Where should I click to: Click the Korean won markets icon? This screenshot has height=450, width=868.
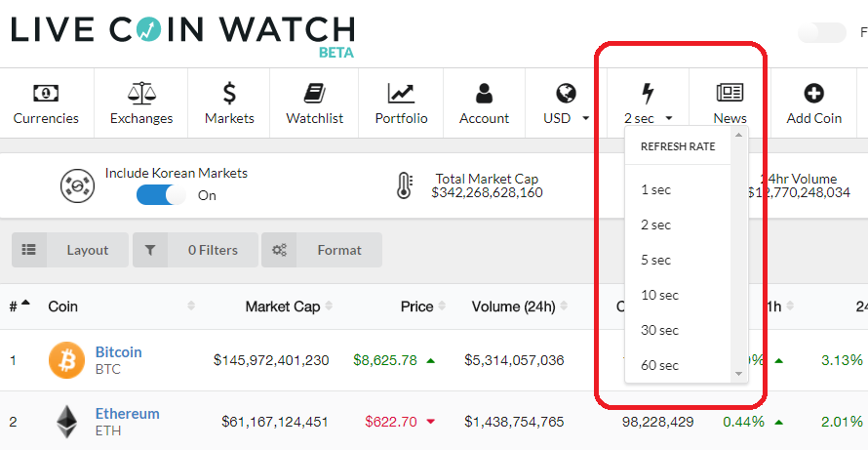pyautogui.click(x=77, y=185)
